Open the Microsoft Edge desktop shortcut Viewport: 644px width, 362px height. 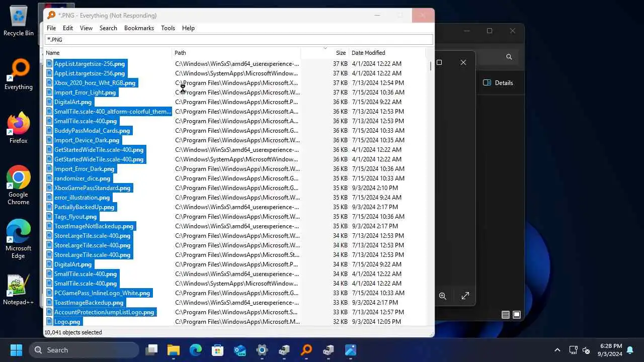coord(19,239)
